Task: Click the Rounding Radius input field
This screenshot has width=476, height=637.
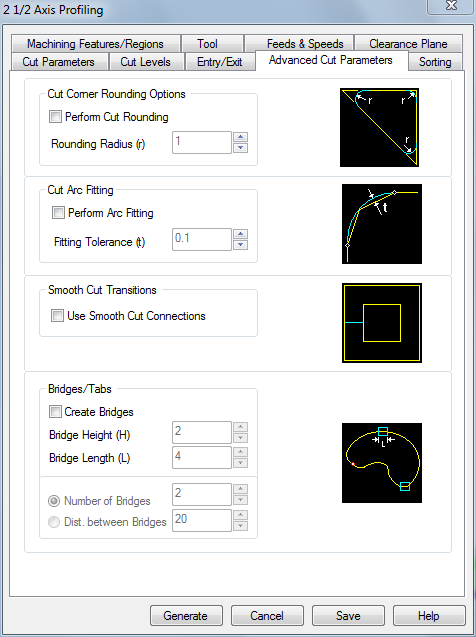Action: (202, 142)
